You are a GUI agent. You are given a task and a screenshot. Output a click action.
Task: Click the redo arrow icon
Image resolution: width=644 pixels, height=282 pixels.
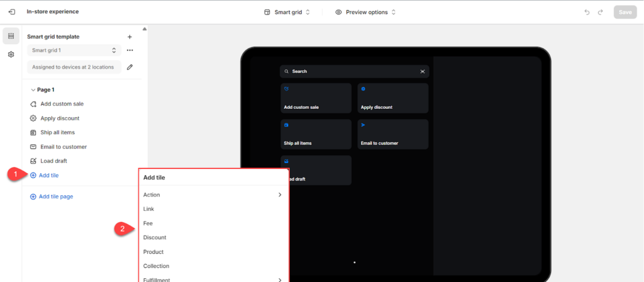point(601,12)
